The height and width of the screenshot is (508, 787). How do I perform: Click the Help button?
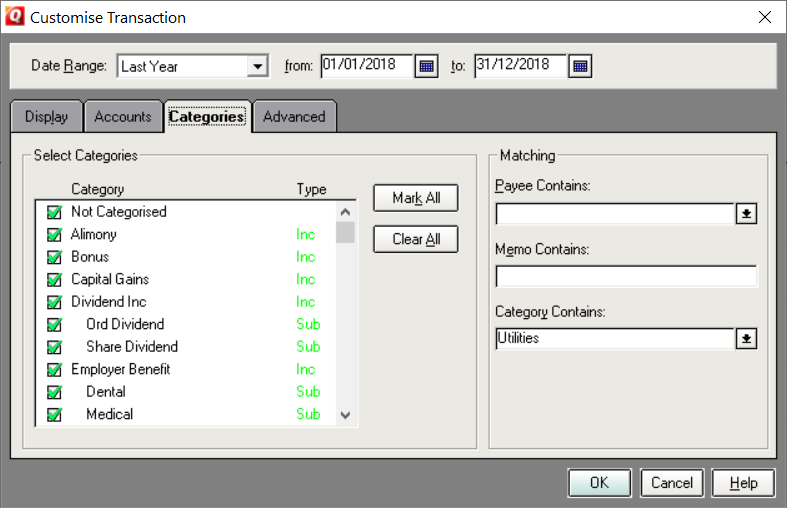click(743, 483)
